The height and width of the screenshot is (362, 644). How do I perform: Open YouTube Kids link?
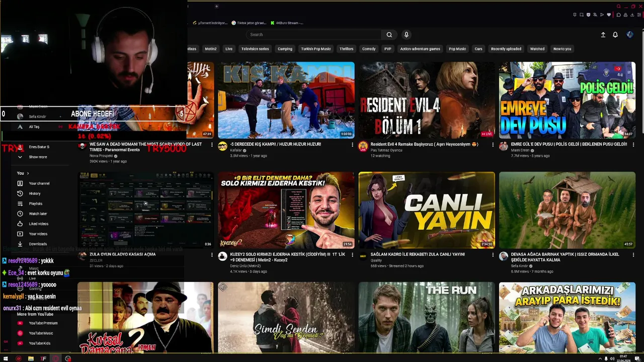(40, 343)
